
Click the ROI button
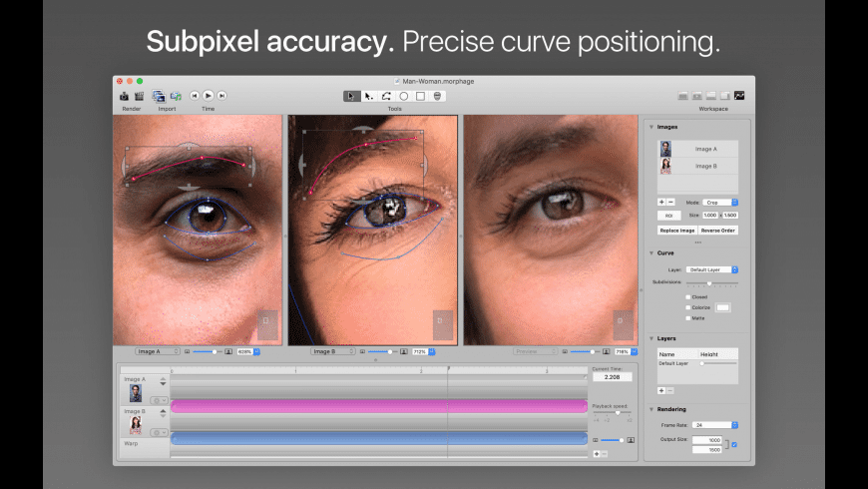click(668, 216)
